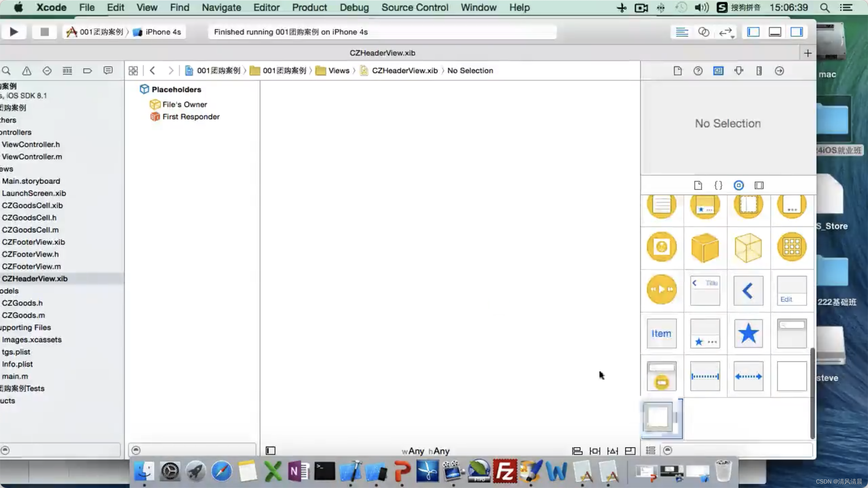The width and height of the screenshot is (868, 488).
Task: Open the Resolve Auto Layout Issues menu
Action: 612,451
